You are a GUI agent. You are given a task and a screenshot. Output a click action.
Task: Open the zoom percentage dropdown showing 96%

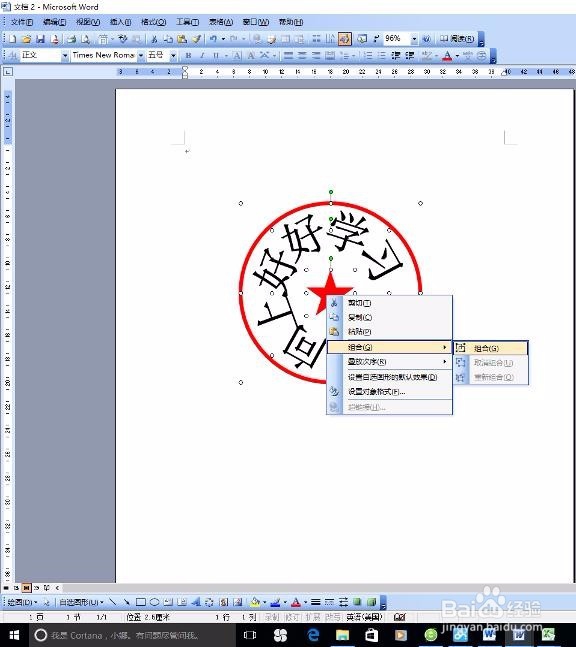[x=414, y=39]
